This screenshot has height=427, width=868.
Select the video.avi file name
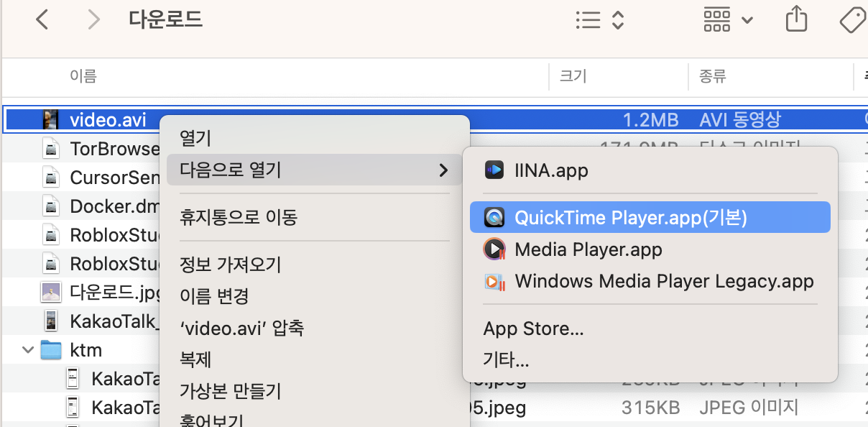click(x=108, y=120)
